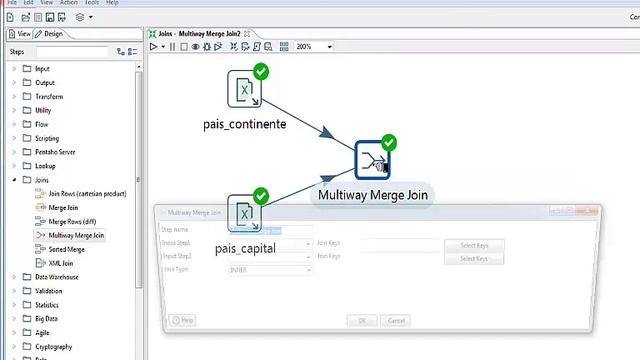Open the Explore Repository icon
The height and width of the screenshot is (360, 640).
pos(38,17)
